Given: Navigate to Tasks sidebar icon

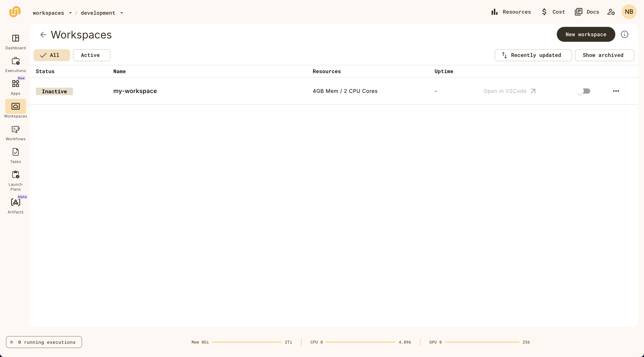Looking at the screenshot, I should coord(15,152).
